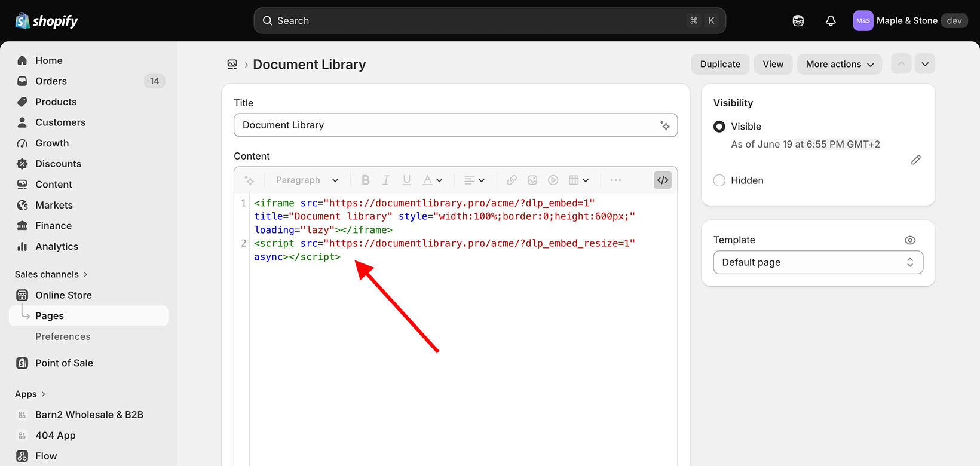The height and width of the screenshot is (466, 980).
Task: Click the template preview eye icon
Action: click(910, 240)
